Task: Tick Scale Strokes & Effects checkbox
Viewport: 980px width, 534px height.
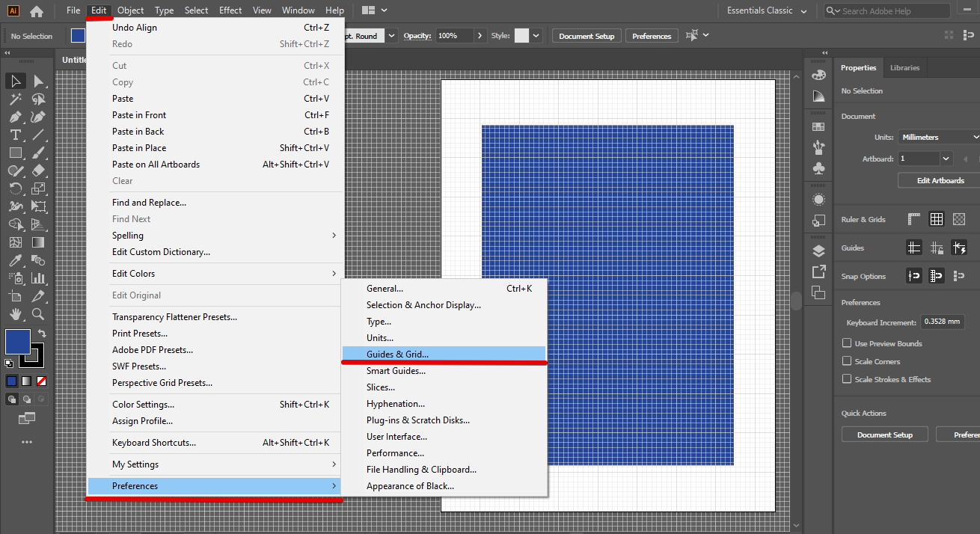Action: (x=847, y=379)
